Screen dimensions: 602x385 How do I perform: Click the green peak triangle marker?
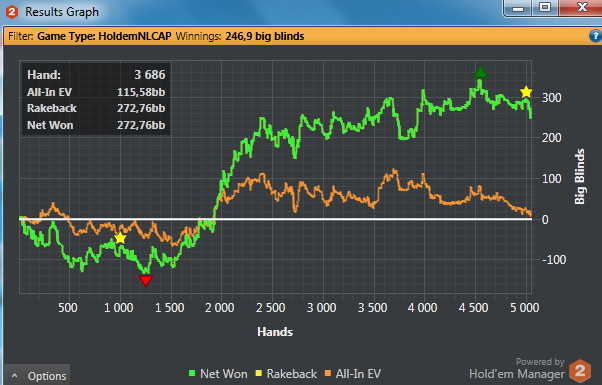(480, 72)
